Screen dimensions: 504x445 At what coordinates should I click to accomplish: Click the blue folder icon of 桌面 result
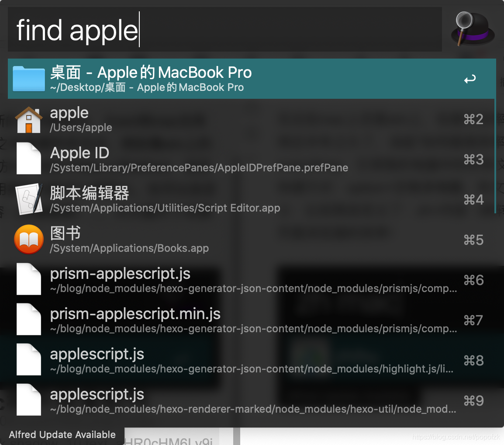pos(29,79)
